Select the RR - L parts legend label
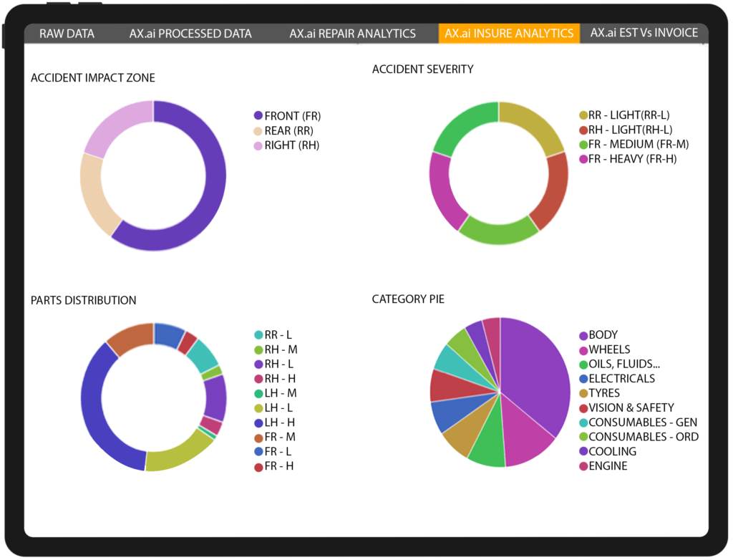This screenshot has height=560, width=733. [x=278, y=335]
